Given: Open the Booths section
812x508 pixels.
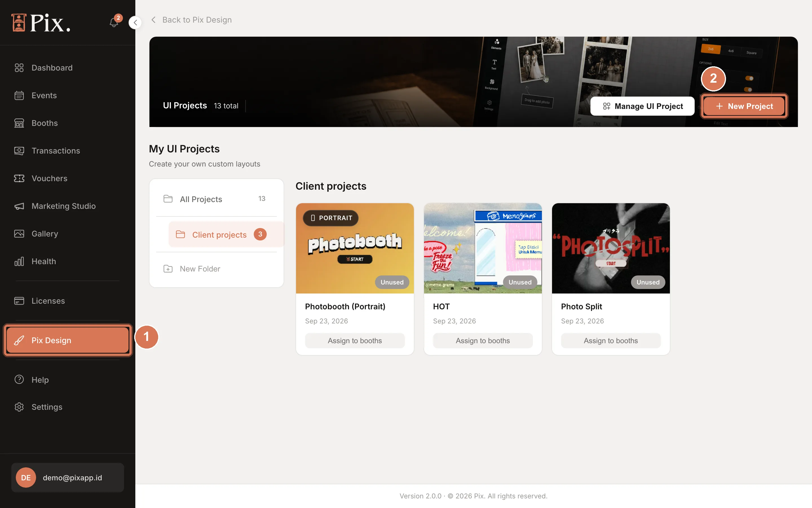Looking at the screenshot, I should tap(67, 123).
